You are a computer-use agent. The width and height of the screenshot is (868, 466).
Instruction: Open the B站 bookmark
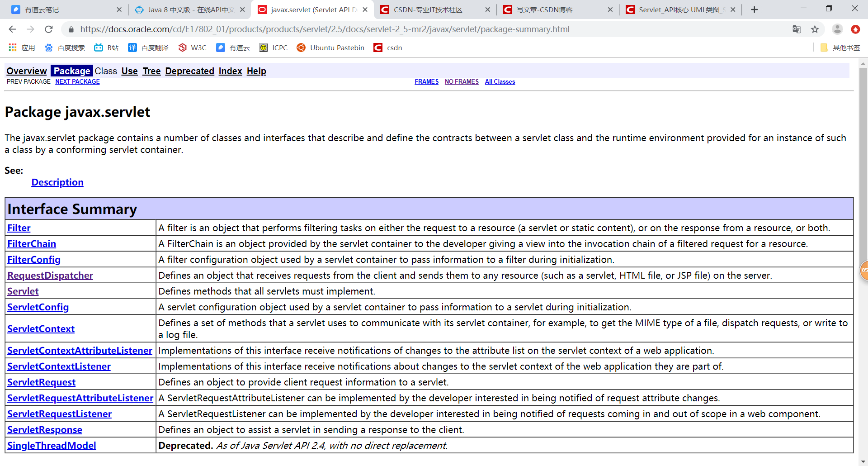pos(106,48)
